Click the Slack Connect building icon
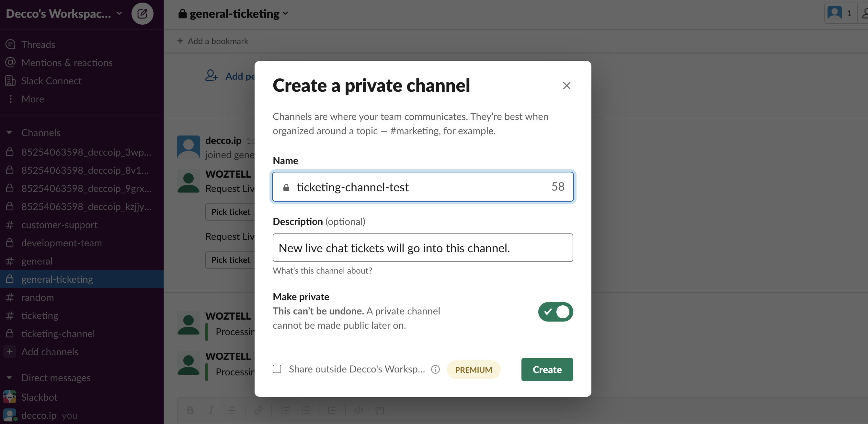The height and width of the screenshot is (424, 868). click(10, 81)
